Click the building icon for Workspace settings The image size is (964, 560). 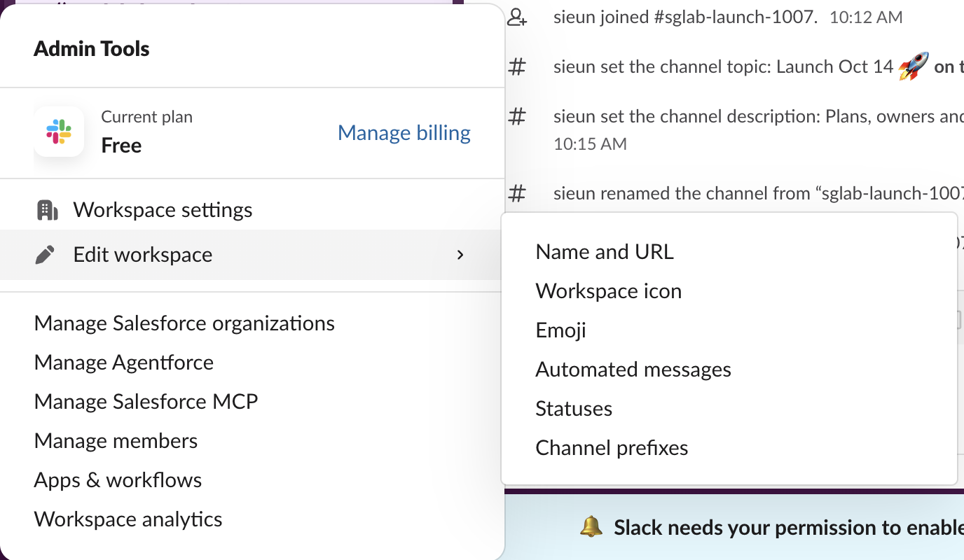point(47,210)
